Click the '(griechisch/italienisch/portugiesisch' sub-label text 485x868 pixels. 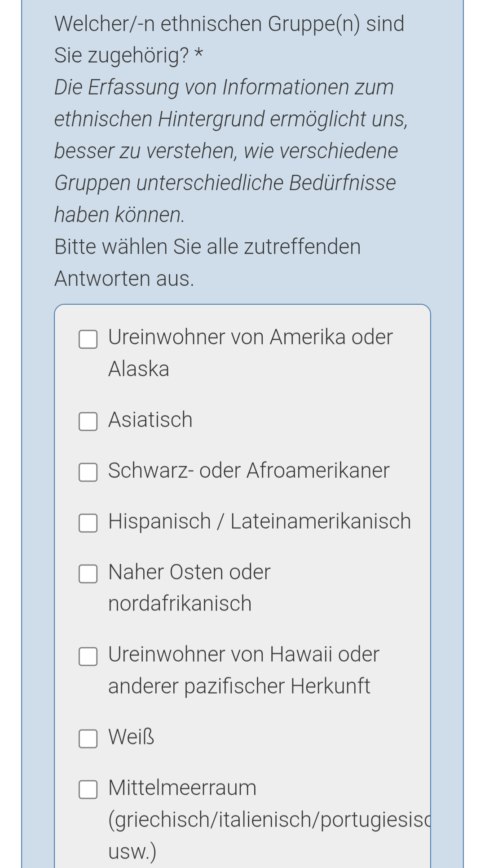tap(269, 819)
